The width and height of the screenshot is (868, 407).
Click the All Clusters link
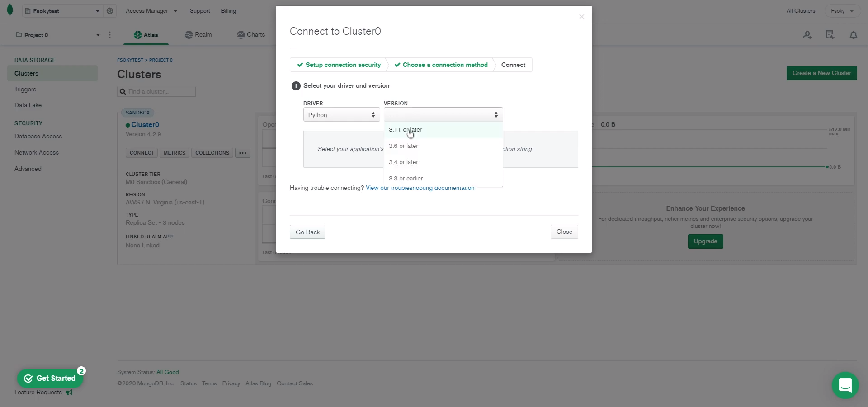pos(801,11)
